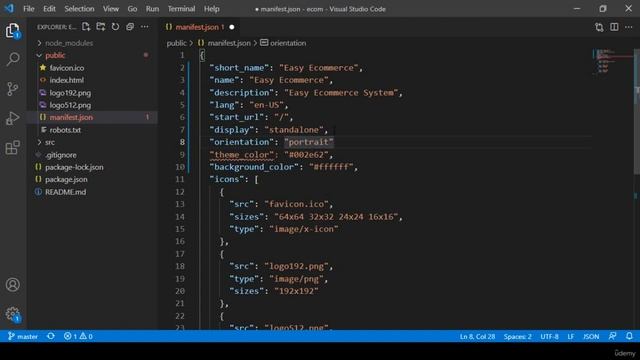640x360 pixels.
Task: Click the LF end-of-line selector
Action: (570, 336)
